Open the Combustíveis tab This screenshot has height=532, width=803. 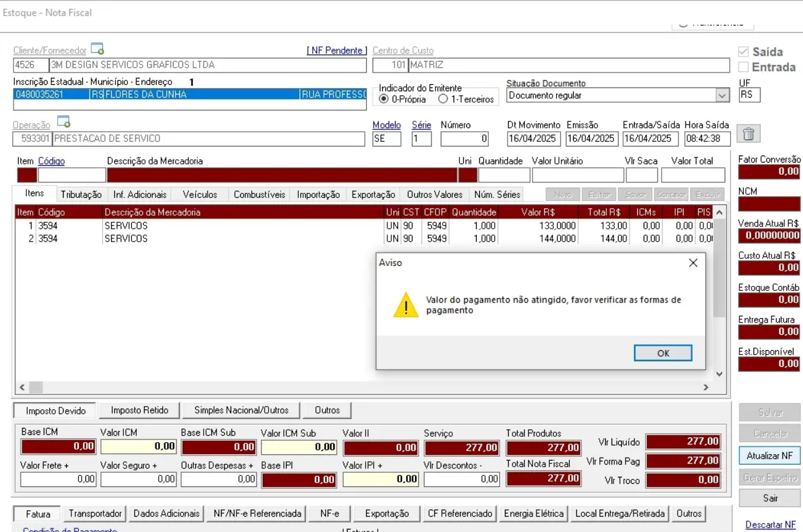tap(259, 195)
